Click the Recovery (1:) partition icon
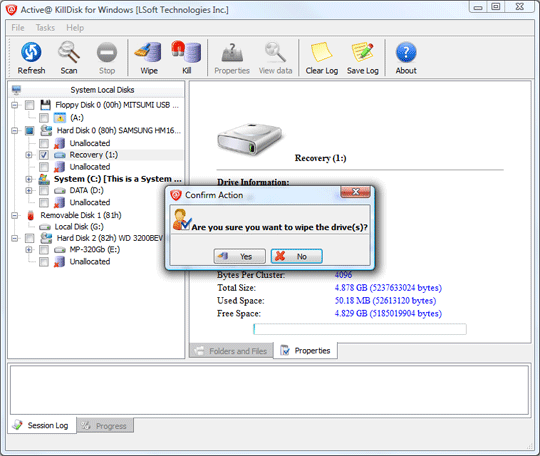 60,155
